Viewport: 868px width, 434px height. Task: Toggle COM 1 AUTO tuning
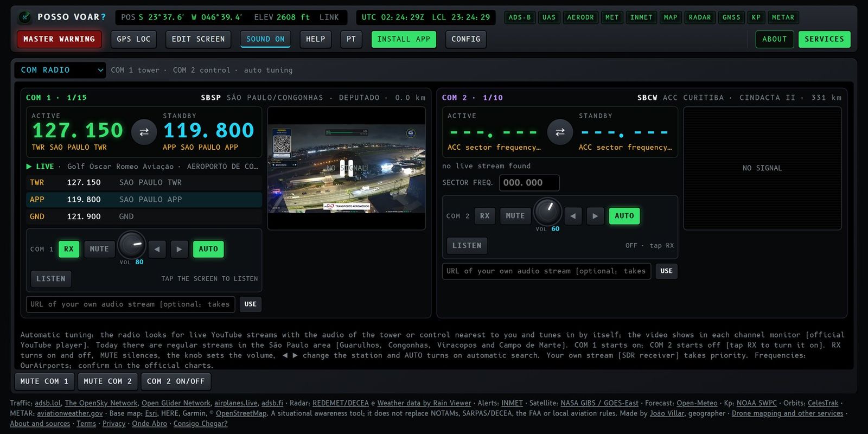tap(208, 249)
